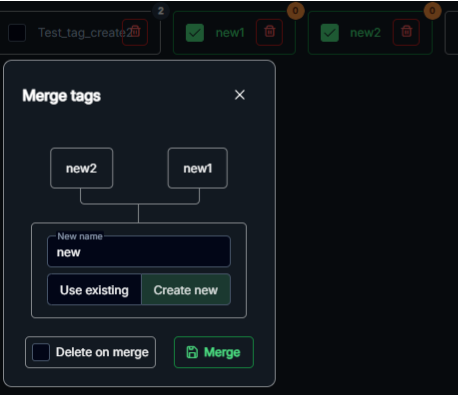Click the save icon on Merge button
The height and width of the screenshot is (395, 458).
pos(192,352)
